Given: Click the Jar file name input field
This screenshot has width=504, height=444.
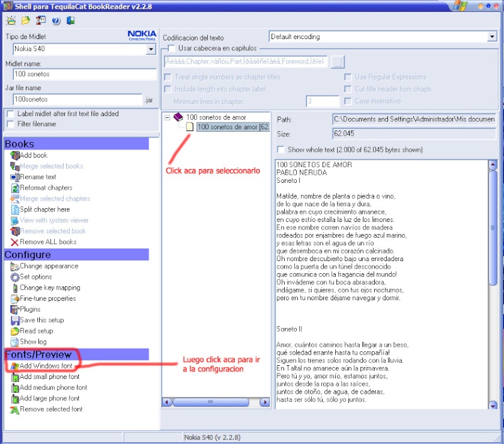Looking at the screenshot, I should coord(77,100).
